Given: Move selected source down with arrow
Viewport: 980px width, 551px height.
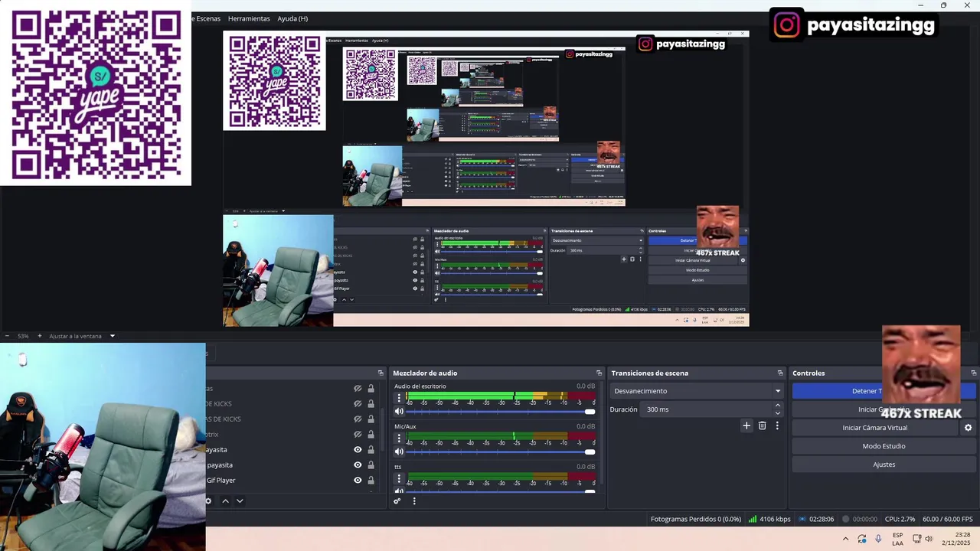Looking at the screenshot, I should (x=240, y=501).
